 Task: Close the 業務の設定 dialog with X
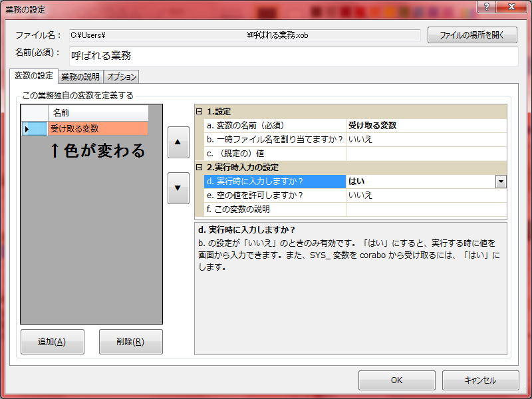pyautogui.click(x=511, y=7)
